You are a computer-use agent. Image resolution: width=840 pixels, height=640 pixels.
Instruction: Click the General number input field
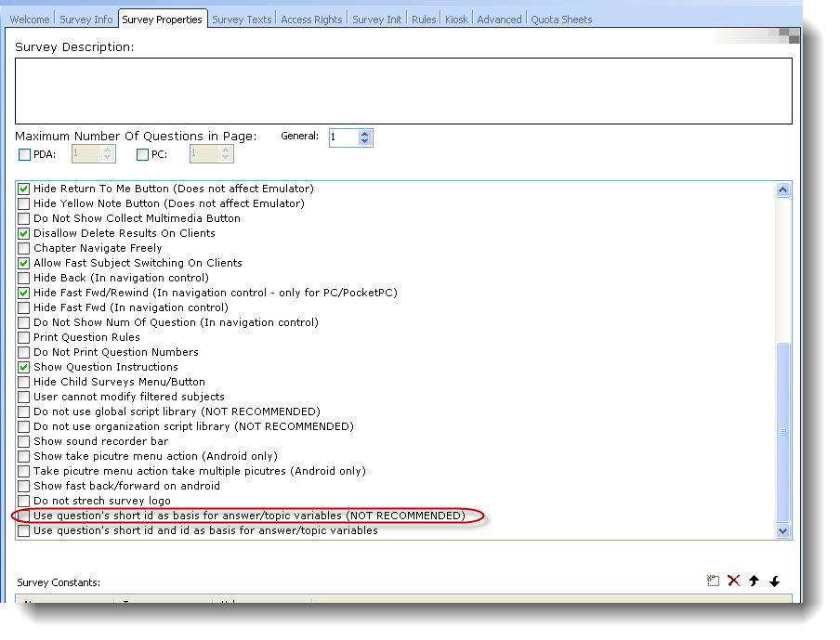344,137
